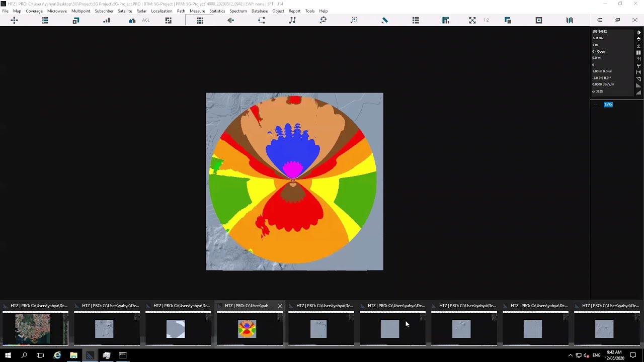Viewport: 644px width, 362px height.
Task: Open the Windows Start menu
Action: tap(8, 355)
